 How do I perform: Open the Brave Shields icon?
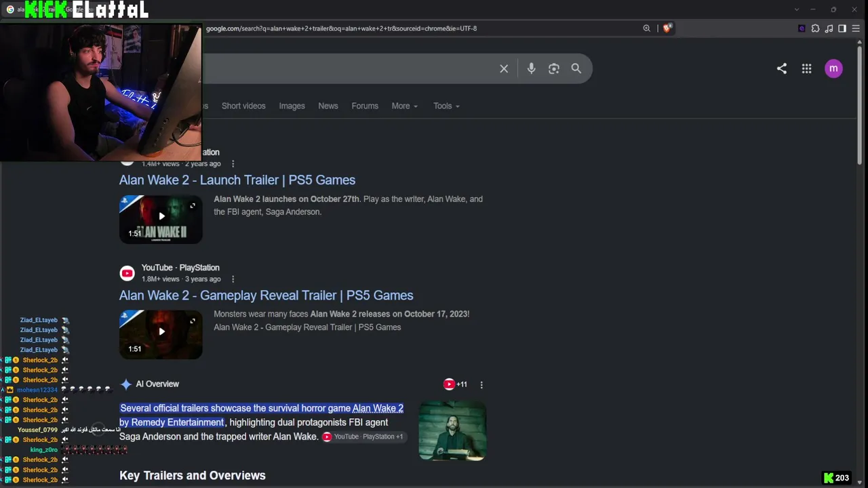pos(668,28)
